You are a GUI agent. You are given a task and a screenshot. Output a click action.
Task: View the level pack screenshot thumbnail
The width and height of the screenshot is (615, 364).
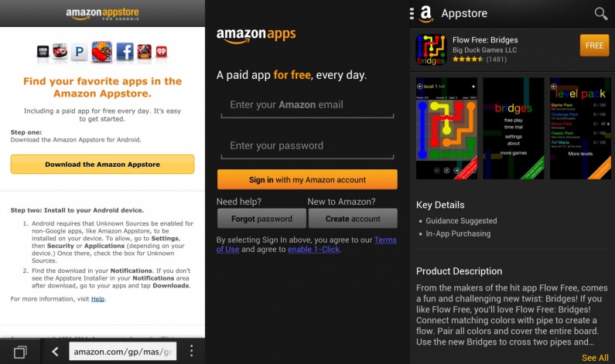click(580, 128)
